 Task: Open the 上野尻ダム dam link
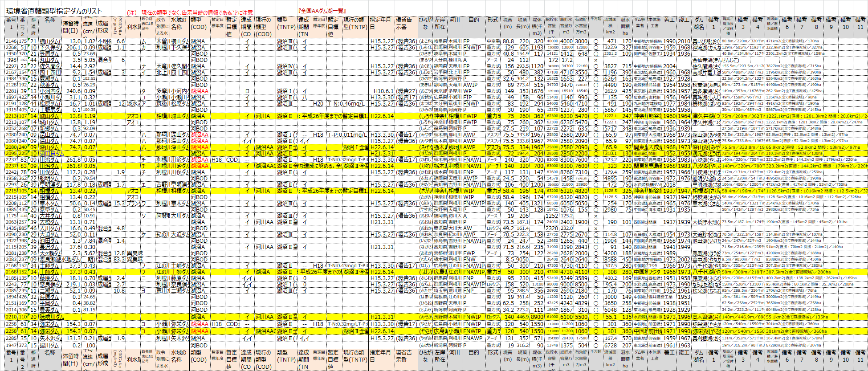(x=51, y=110)
